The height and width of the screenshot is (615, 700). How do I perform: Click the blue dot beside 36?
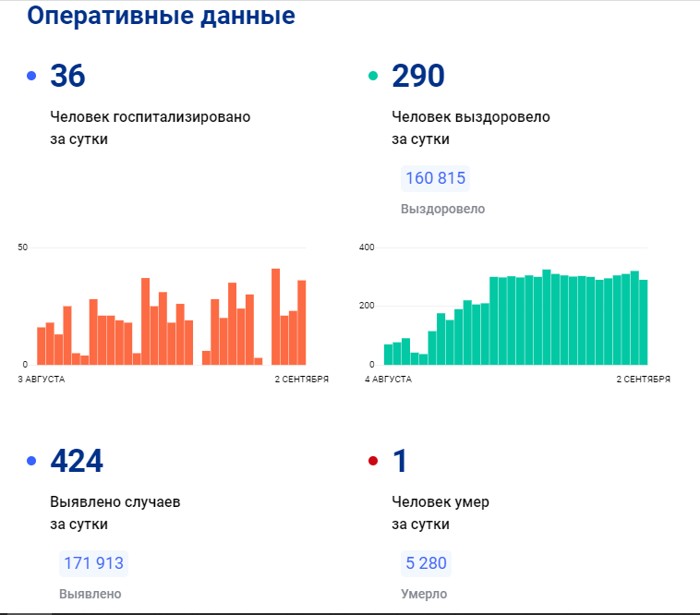pos(31,76)
